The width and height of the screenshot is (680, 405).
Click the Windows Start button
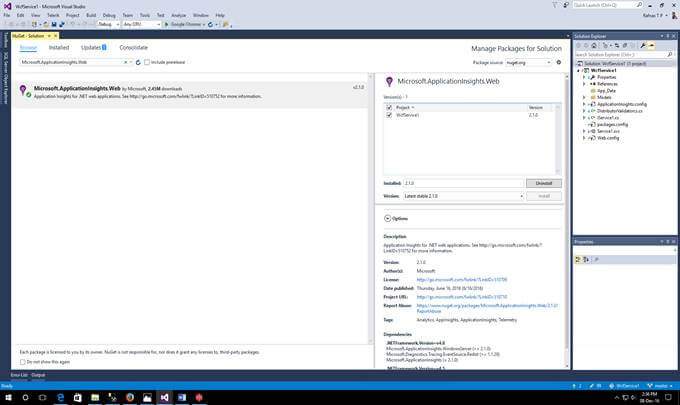click(x=8, y=397)
